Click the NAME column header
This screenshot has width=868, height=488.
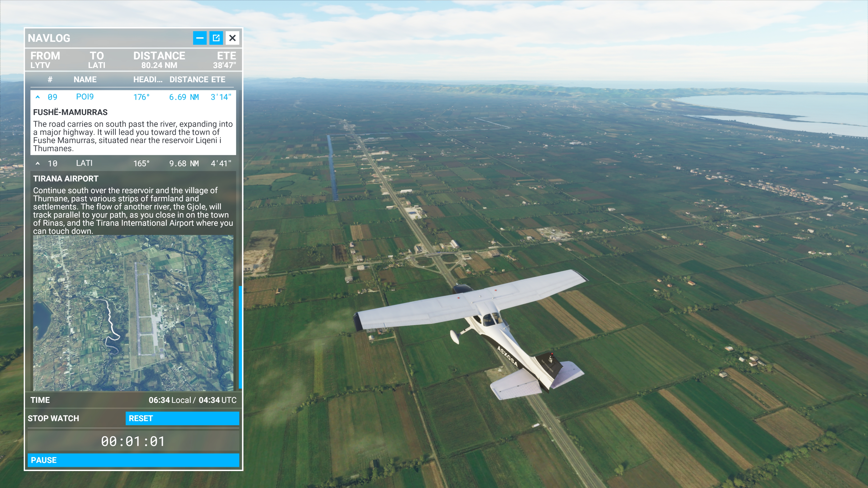85,80
